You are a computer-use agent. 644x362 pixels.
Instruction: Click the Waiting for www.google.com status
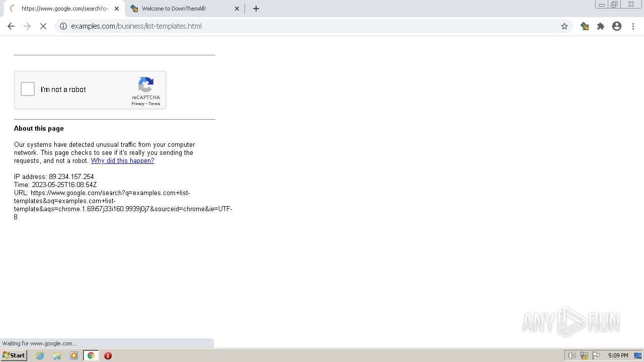tap(39, 343)
